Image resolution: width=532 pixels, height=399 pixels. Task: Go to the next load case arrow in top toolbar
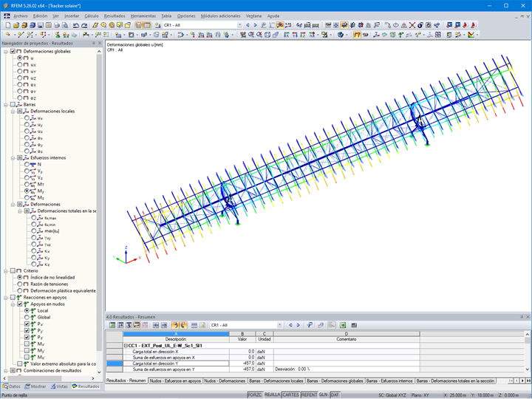tap(255, 25)
